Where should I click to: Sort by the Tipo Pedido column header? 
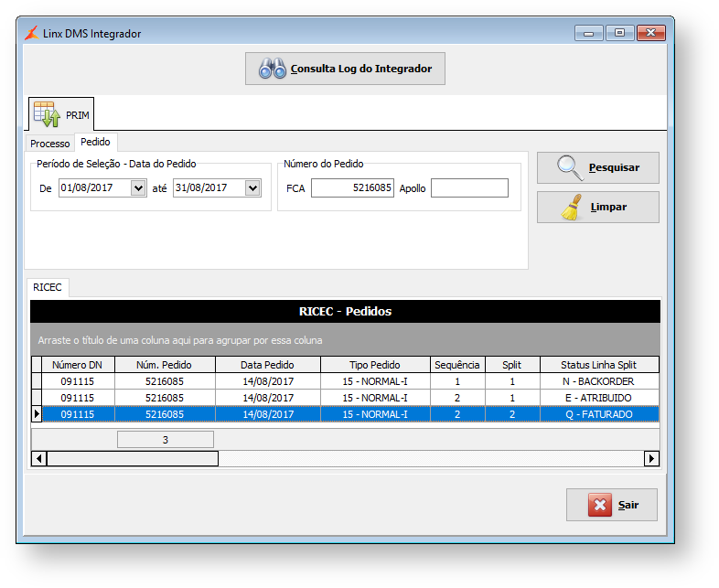pos(375,365)
